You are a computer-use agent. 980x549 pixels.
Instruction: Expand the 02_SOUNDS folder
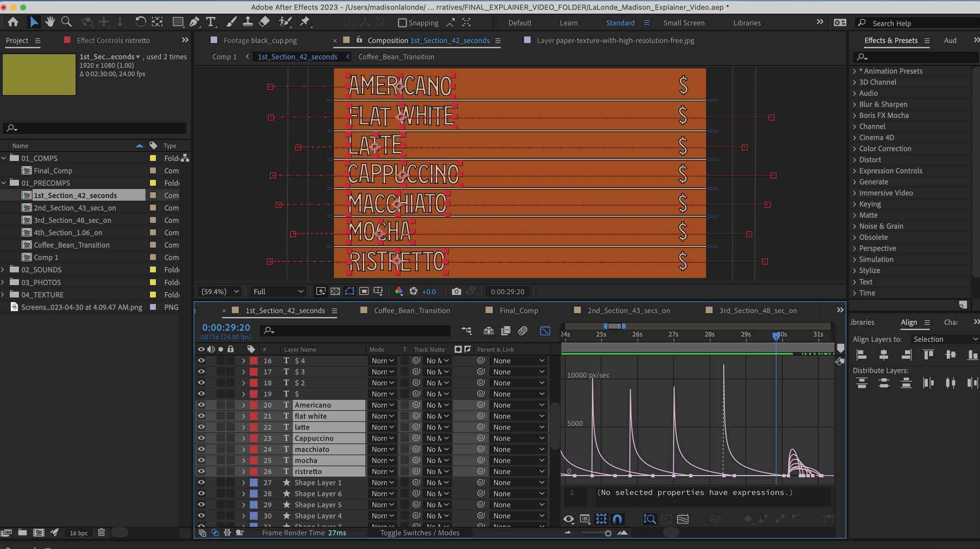(x=3, y=269)
